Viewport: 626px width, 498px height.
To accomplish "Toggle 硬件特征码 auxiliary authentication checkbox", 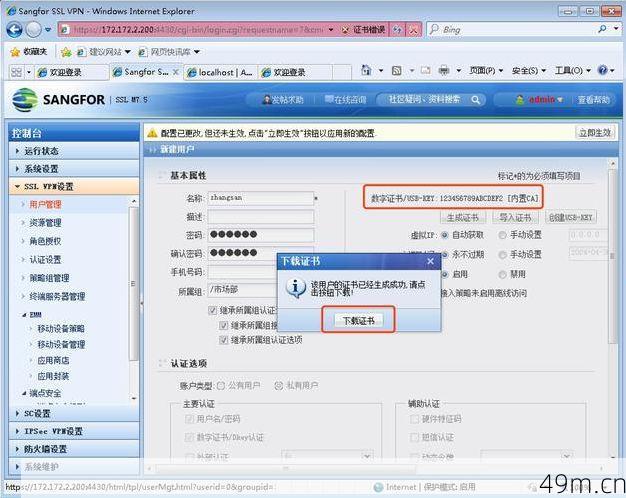I will pos(414,419).
